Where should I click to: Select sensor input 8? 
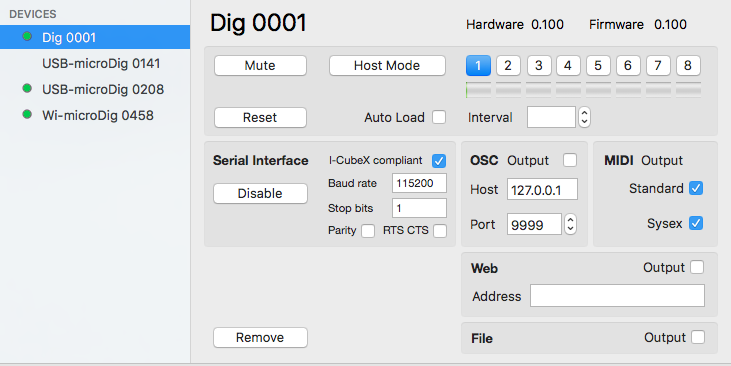pyautogui.click(x=688, y=66)
